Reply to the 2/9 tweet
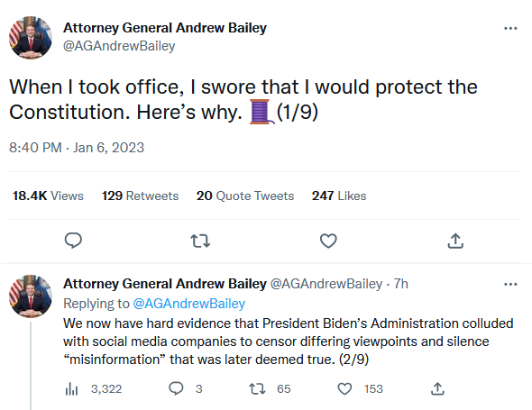 pyautogui.click(x=185, y=388)
